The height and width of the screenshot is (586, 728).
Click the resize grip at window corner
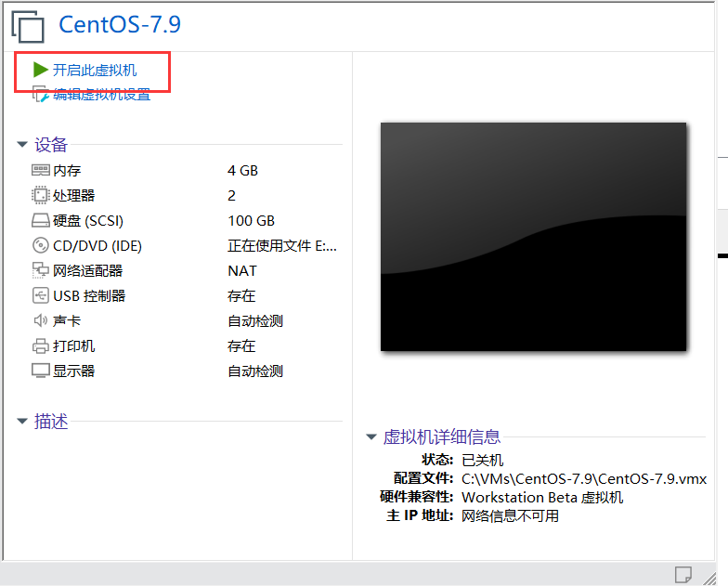click(x=709, y=578)
